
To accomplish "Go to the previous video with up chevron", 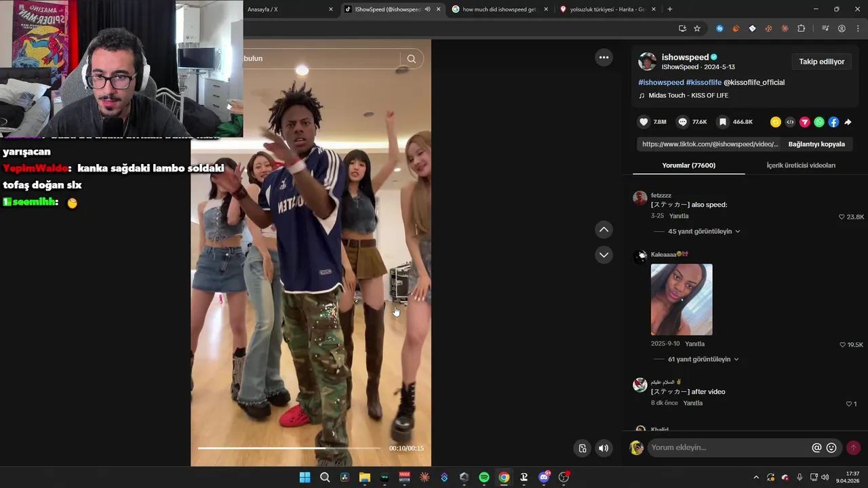I will (x=604, y=230).
